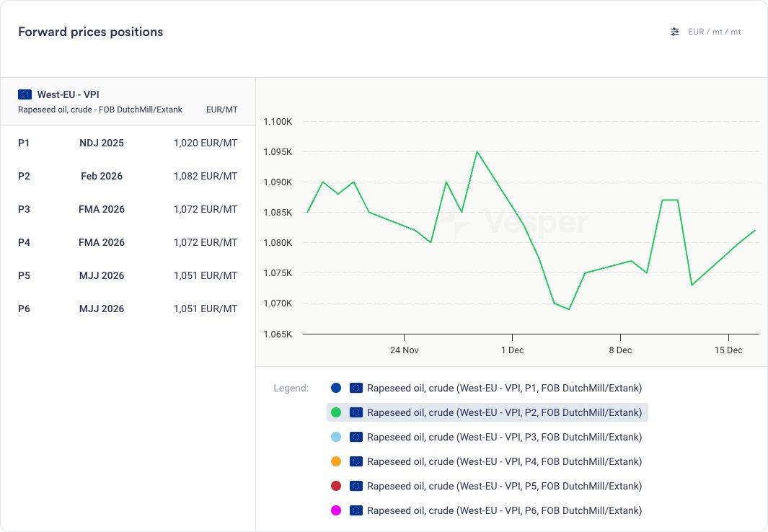This screenshot has width=768, height=532.
Task: Click the chart line peak near 1.095K
Action: pos(477,152)
